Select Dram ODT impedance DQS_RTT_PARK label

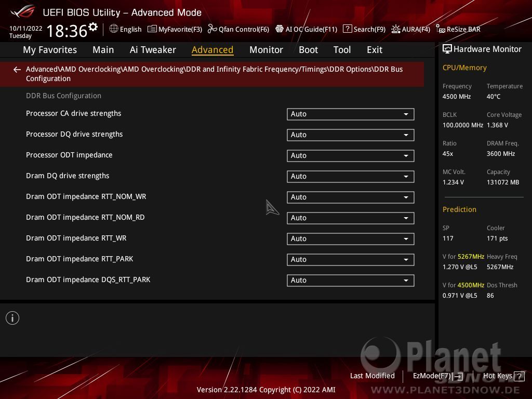point(88,280)
